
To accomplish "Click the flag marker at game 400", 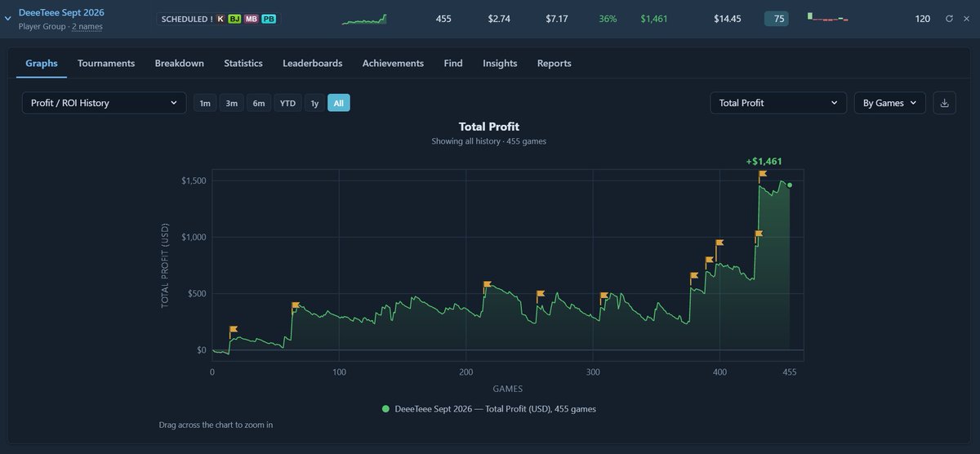I will click(719, 243).
